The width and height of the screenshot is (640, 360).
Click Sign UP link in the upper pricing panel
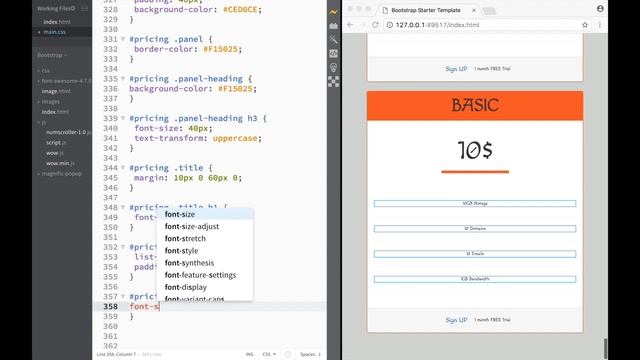456,69
